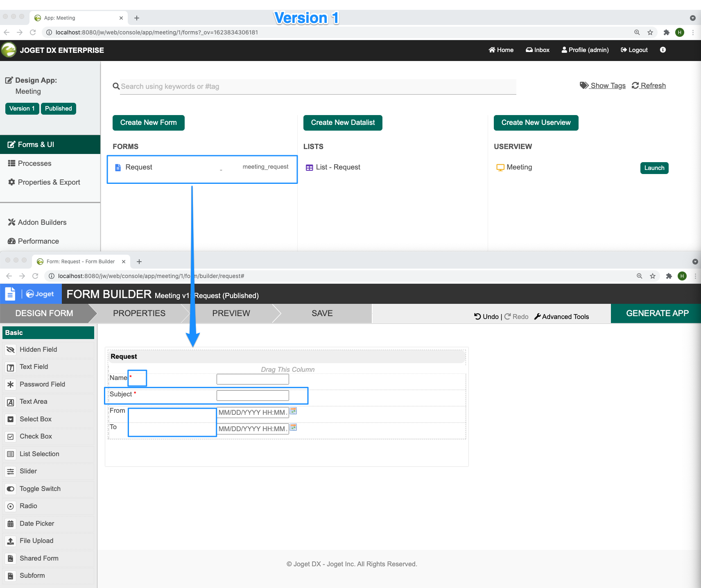Open Properties & Export
Viewport: 701px width, 588px height.
50,182
